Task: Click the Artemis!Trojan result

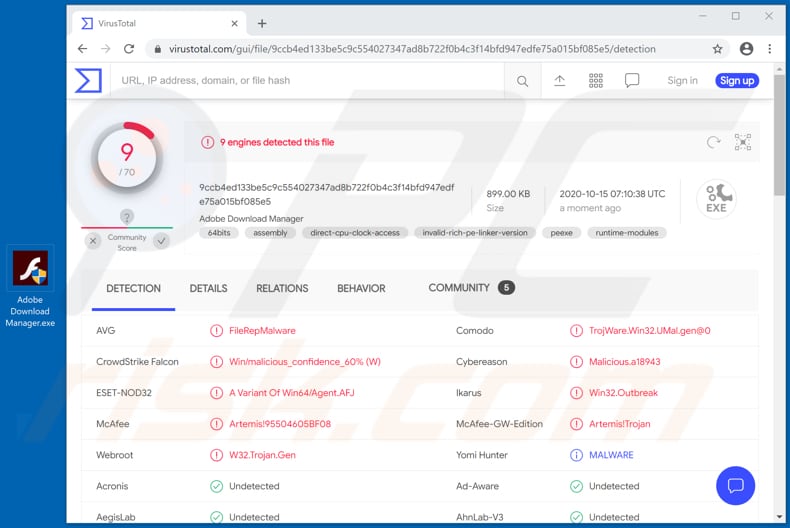Action: pyautogui.click(x=619, y=424)
